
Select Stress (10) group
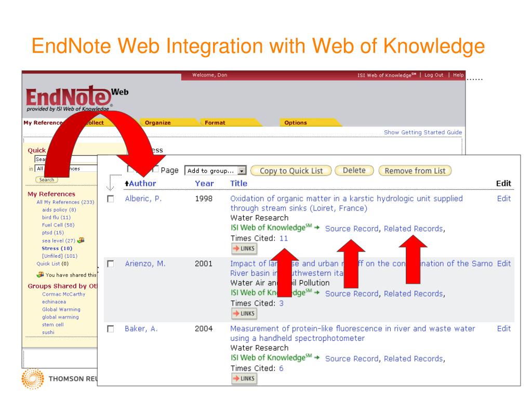coord(57,248)
